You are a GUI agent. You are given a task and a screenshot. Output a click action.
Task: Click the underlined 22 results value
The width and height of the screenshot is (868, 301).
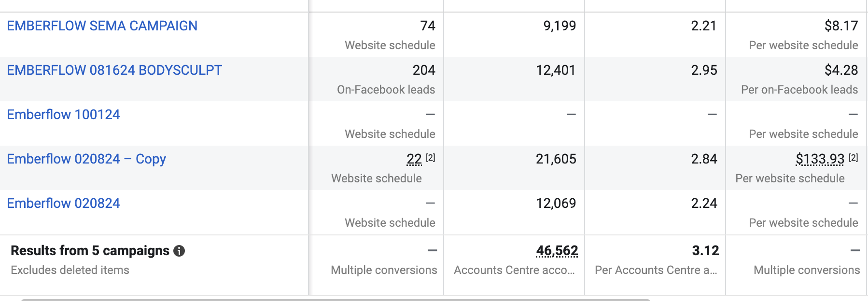pyautogui.click(x=414, y=159)
